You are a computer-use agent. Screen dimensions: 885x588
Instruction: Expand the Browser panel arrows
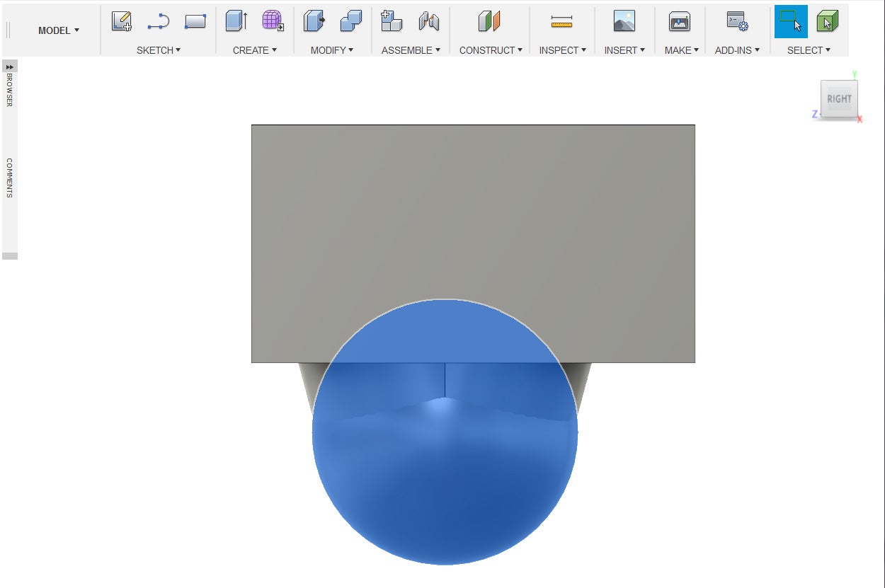pyautogui.click(x=10, y=67)
